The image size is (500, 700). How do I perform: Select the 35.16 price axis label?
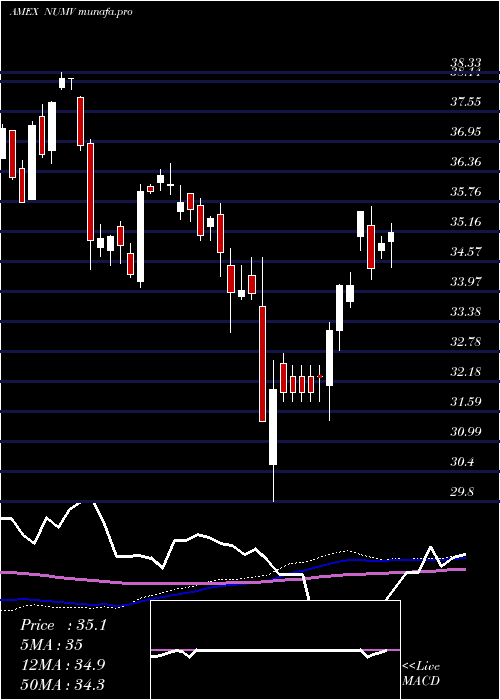point(465,222)
